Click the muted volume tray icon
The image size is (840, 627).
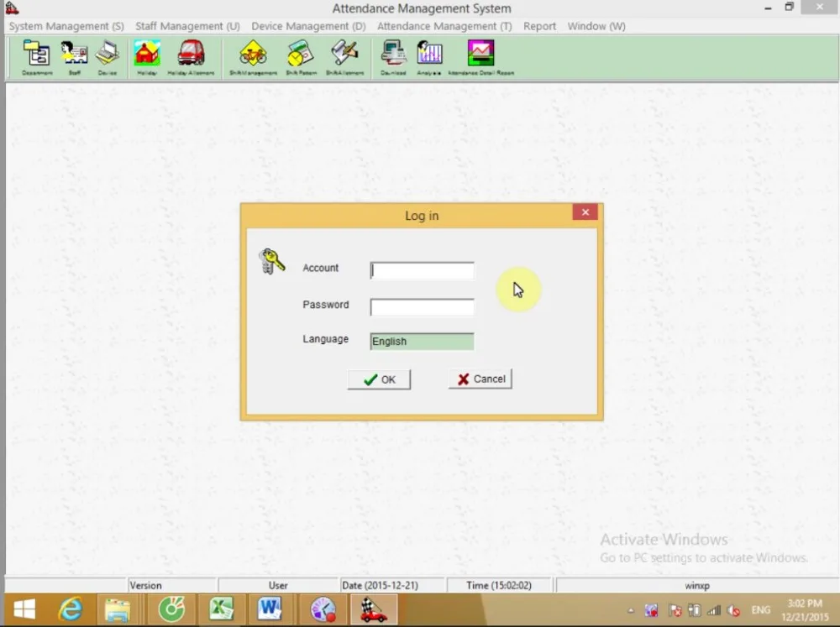[x=733, y=610]
